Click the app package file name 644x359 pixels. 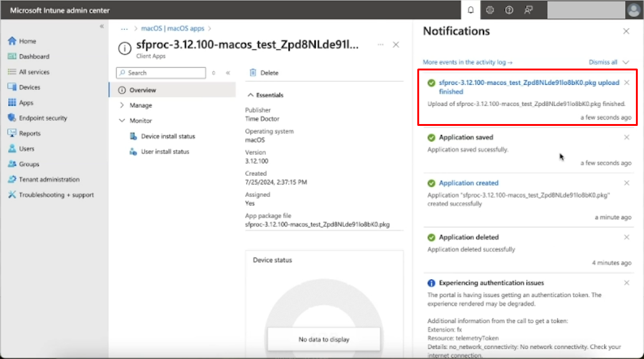click(317, 224)
